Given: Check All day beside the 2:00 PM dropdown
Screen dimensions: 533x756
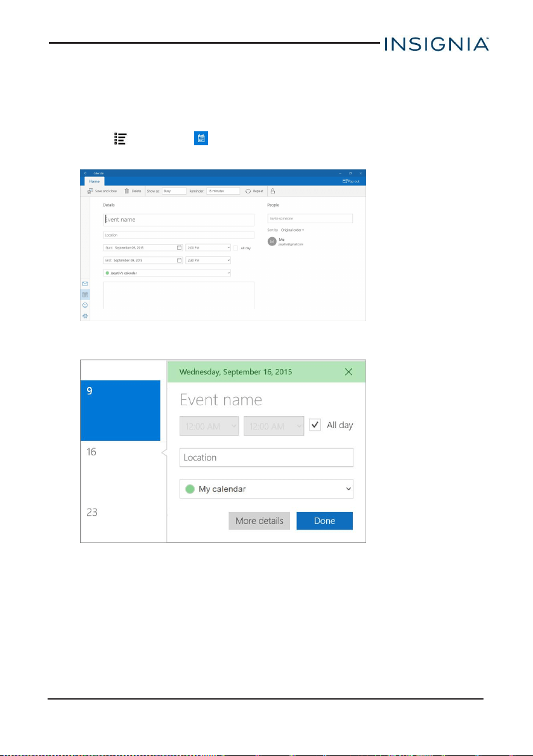Looking at the screenshot, I should (x=235, y=248).
